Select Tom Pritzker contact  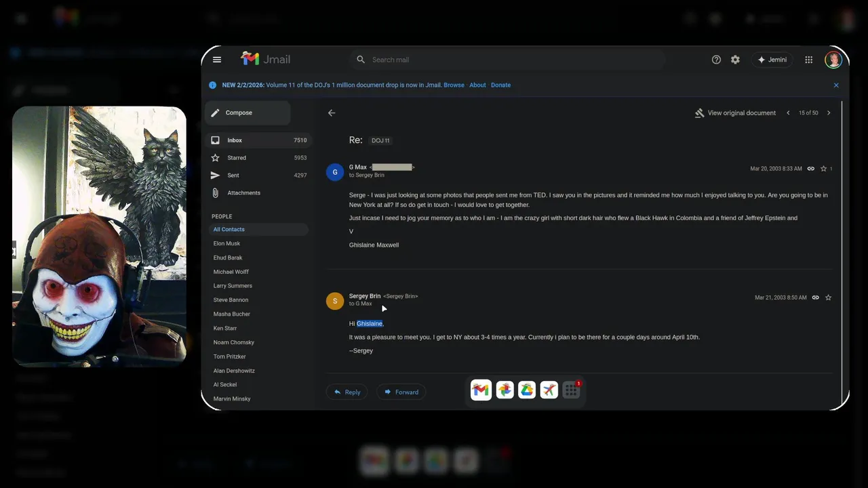click(x=229, y=357)
